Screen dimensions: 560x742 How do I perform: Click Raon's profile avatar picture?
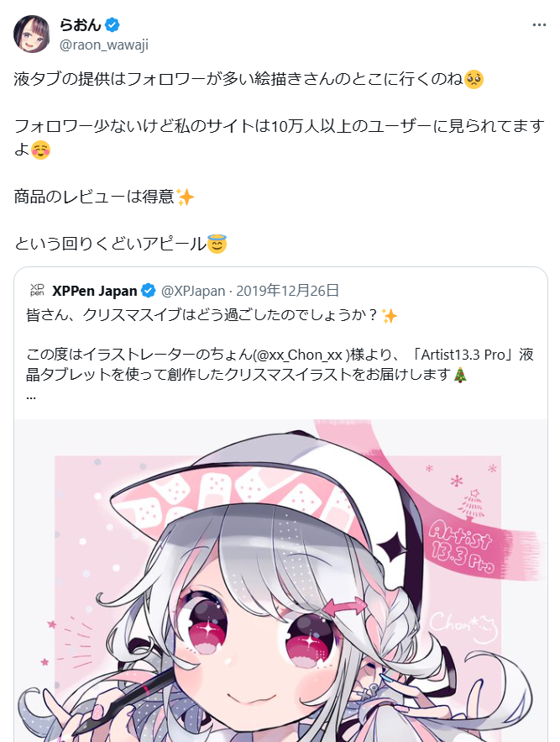coord(32,34)
